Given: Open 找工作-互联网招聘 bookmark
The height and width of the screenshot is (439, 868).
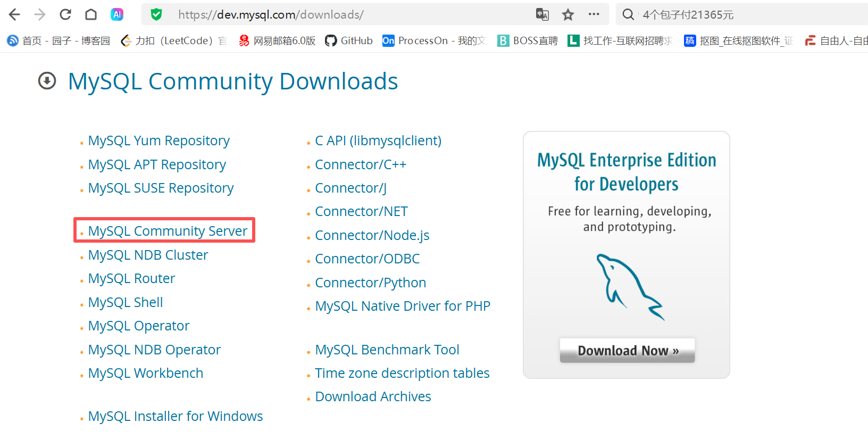Looking at the screenshot, I should 620,40.
